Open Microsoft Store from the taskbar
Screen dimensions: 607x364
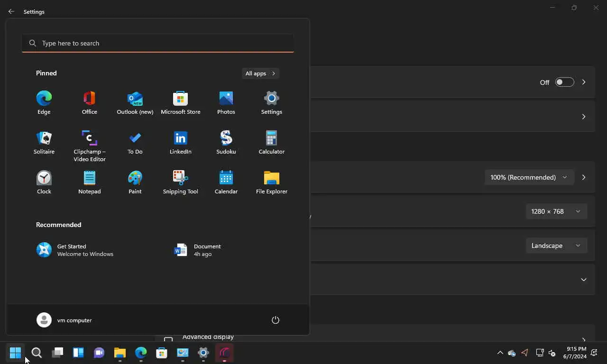[x=162, y=353]
